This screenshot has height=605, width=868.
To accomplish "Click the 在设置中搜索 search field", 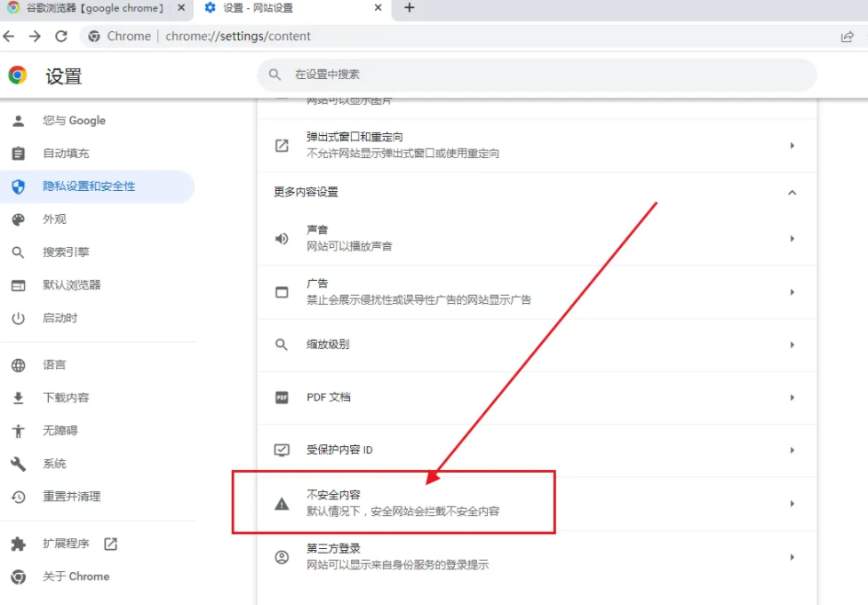I will pos(537,74).
